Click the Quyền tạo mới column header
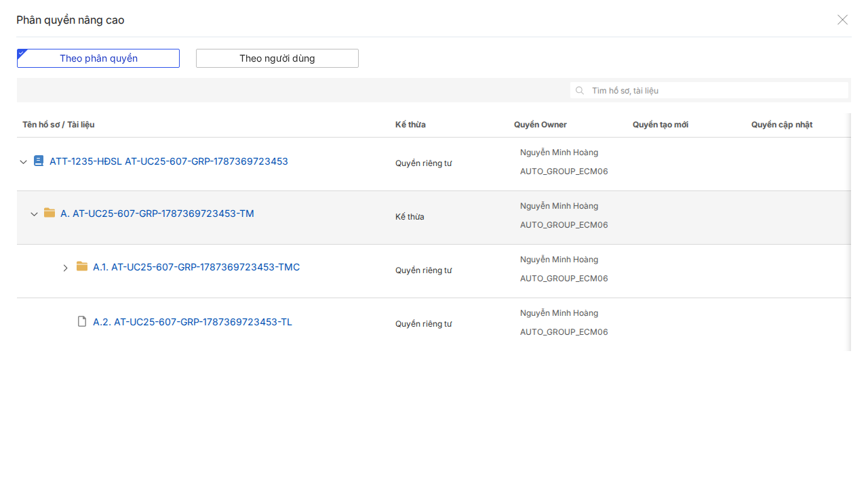Viewport: 868px width, 488px height. tap(660, 125)
